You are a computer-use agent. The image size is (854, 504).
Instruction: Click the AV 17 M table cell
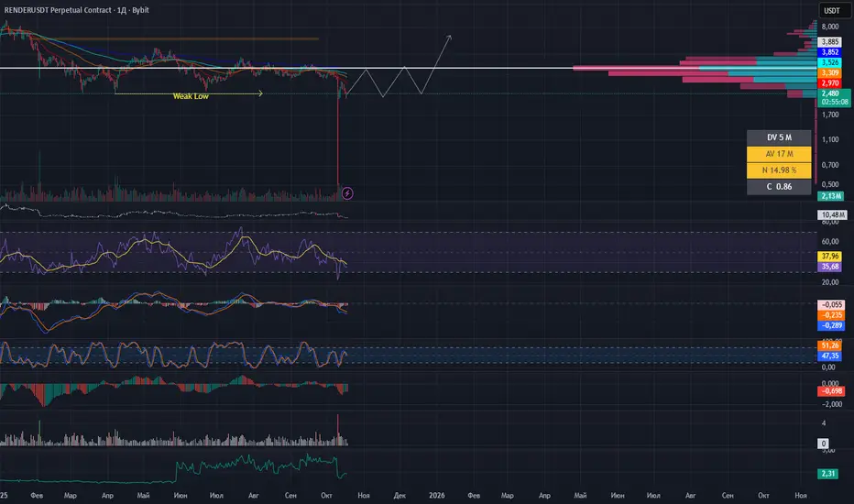pyautogui.click(x=779, y=154)
